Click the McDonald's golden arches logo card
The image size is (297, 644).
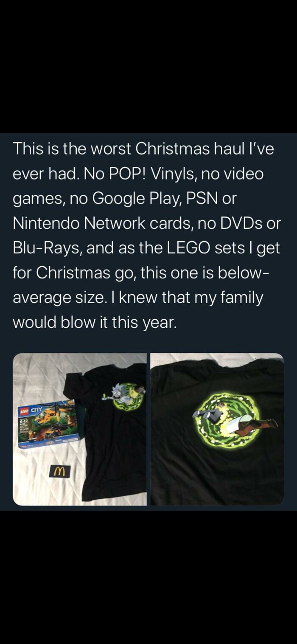pyautogui.click(x=59, y=471)
